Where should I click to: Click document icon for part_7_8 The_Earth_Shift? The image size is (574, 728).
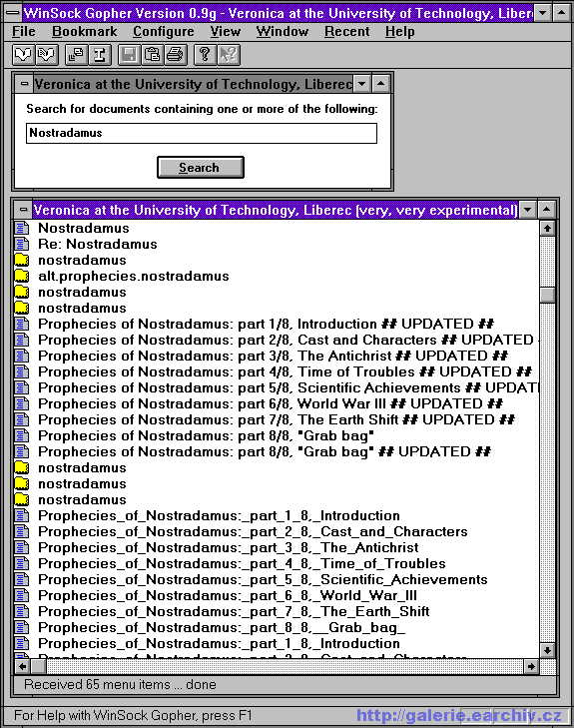pyautogui.click(x=21, y=611)
